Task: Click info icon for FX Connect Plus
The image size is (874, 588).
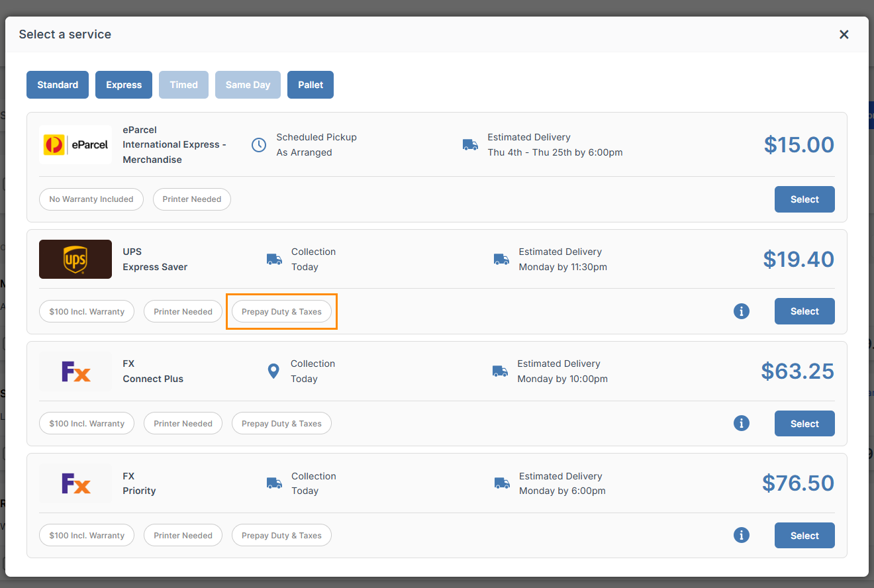Action: 742,423
